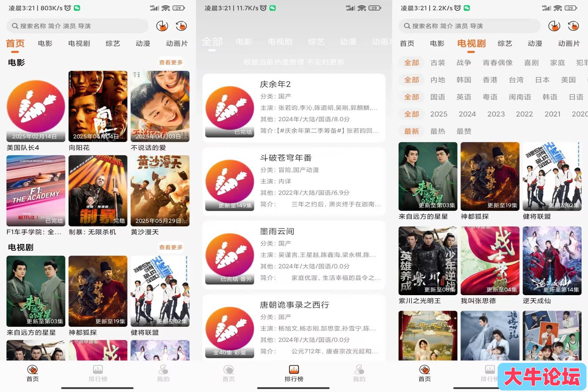Filter year by 2024
This screenshot has width=588, height=392.
tap(467, 114)
